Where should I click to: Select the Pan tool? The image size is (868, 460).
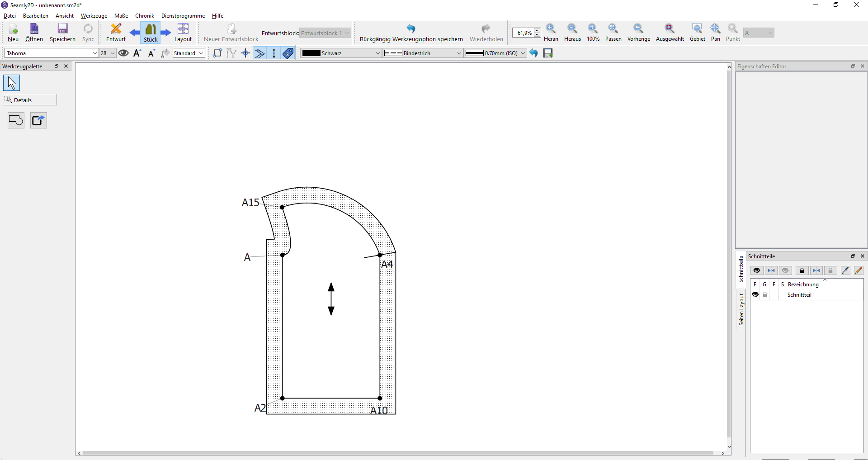[x=715, y=33]
